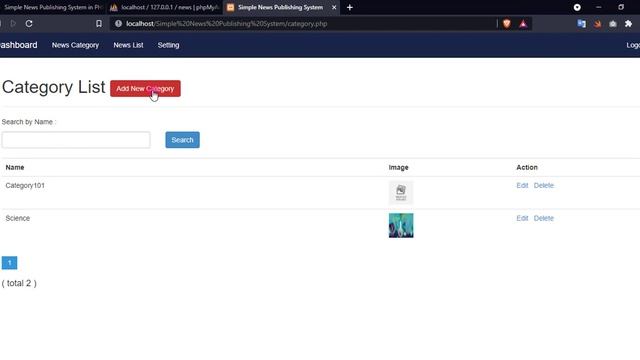This screenshot has width=640, height=360.
Task: Click the blue Search button
Action: (182, 140)
